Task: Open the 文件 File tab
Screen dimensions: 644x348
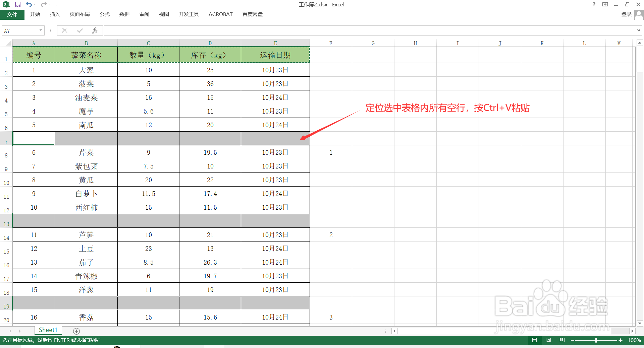Action: pyautogui.click(x=12, y=14)
